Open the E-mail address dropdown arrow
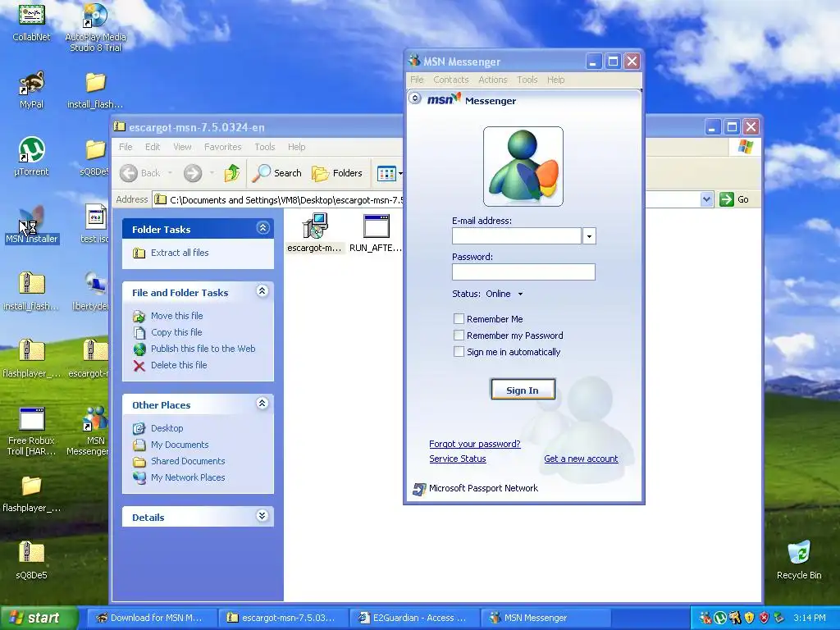The image size is (840, 630). pos(589,236)
